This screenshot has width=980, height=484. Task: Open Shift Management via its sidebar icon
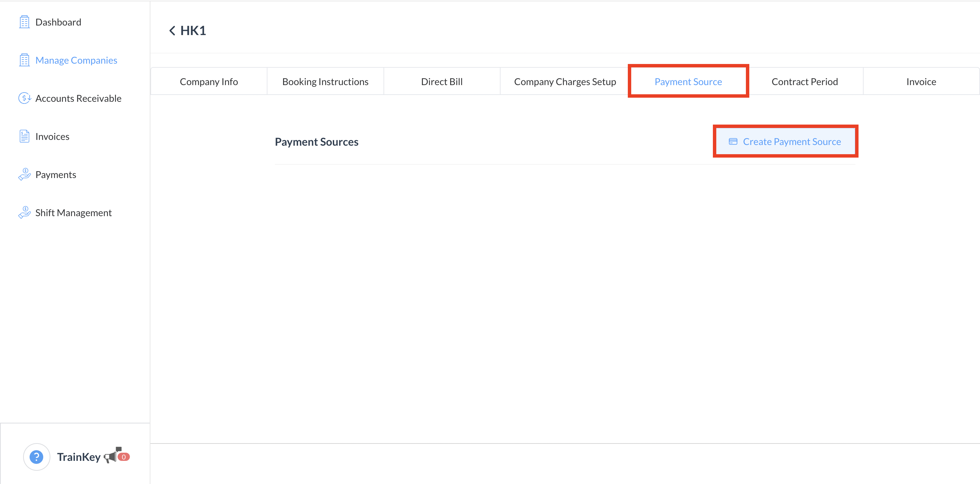point(24,212)
